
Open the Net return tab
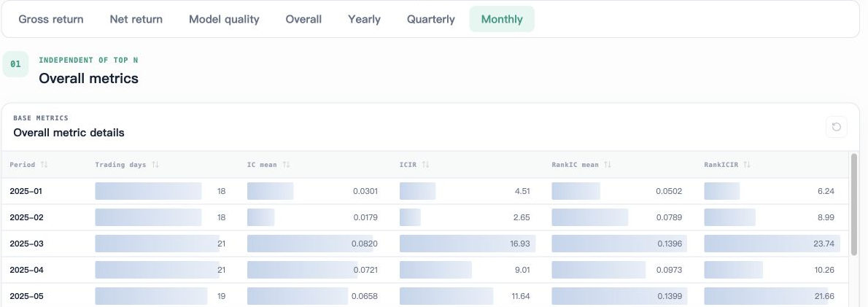click(x=136, y=20)
